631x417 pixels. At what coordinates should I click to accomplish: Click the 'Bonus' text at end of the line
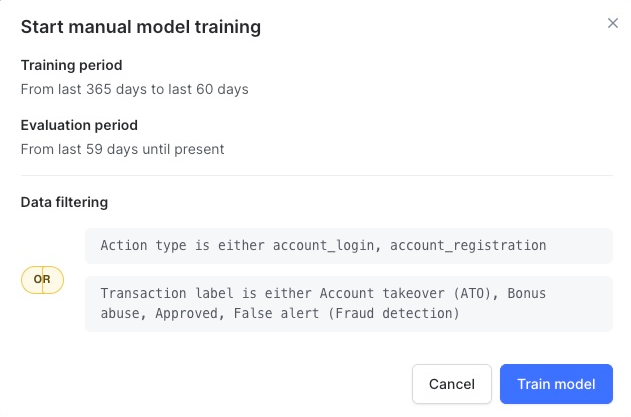527,293
